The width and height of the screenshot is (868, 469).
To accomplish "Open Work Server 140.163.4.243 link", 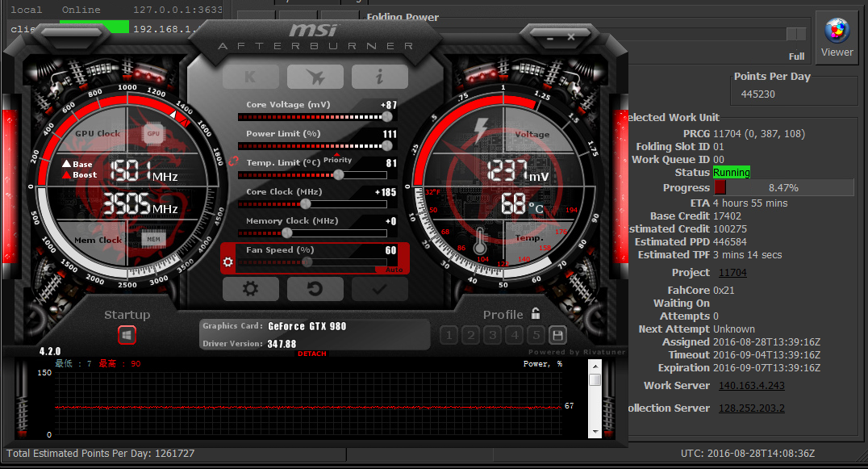I will [x=751, y=385].
